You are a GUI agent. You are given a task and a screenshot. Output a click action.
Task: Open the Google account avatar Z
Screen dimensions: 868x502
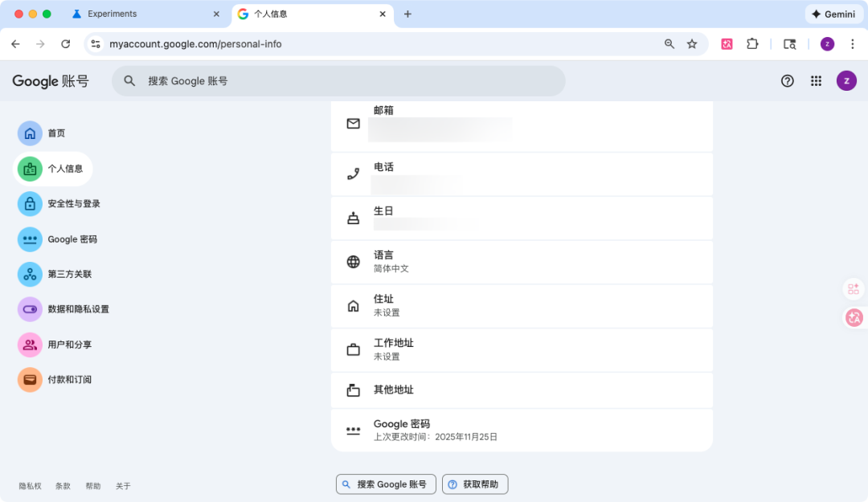pyautogui.click(x=846, y=81)
